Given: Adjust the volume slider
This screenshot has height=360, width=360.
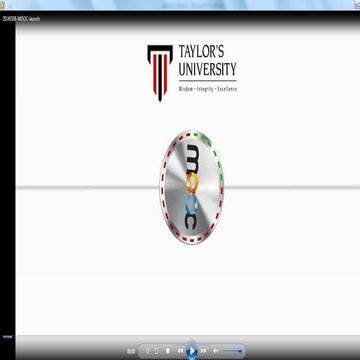Looking at the screenshot, I should 232,351.
